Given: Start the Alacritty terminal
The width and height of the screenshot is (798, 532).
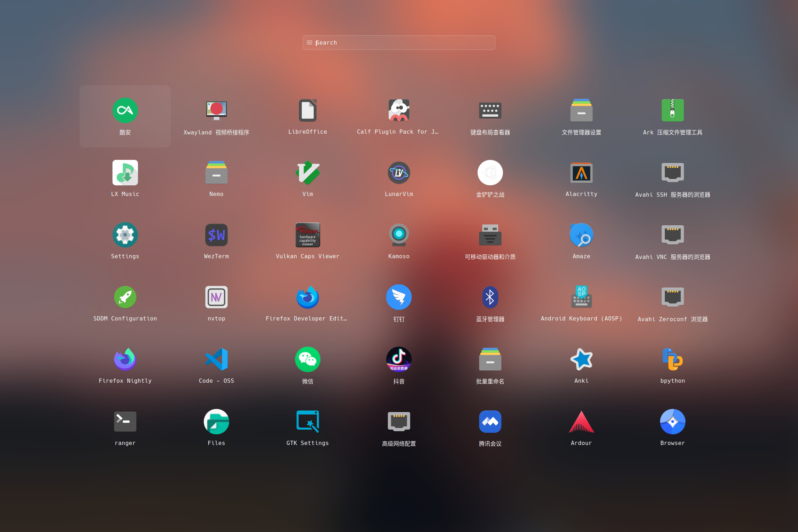Looking at the screenshot, I should [x=581, y=173].
